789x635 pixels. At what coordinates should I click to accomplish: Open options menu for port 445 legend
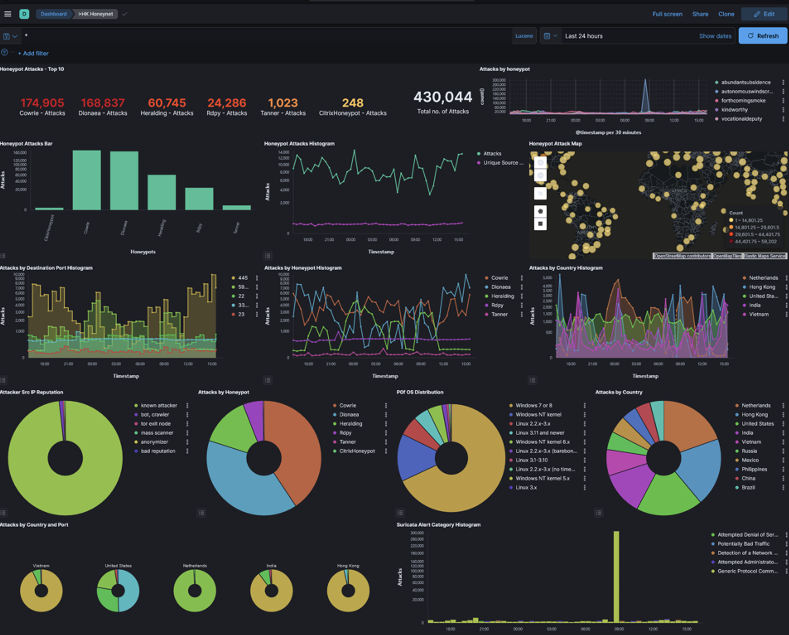click(x=257, y=278)
